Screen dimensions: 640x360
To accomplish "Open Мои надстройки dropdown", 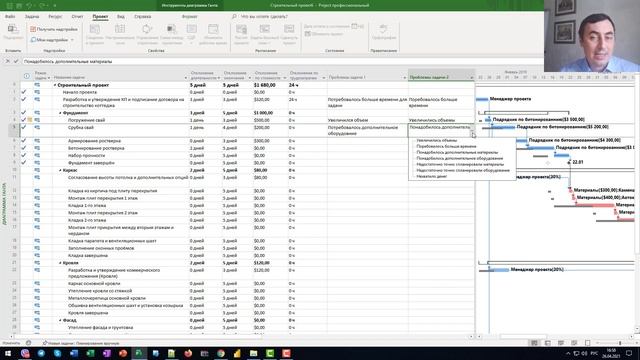I will [x=52, y=40].
